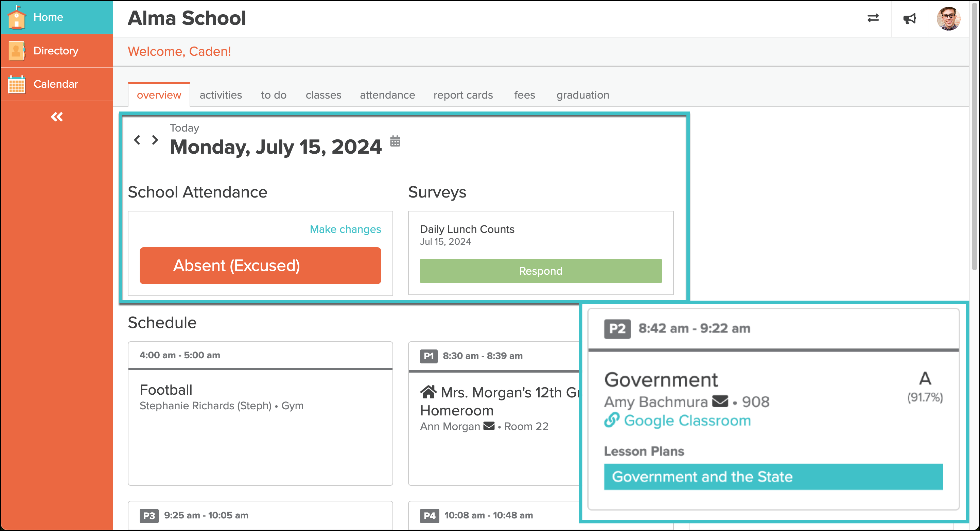The height and width of the screenshot is (531, 980).
Task: Click Respond for Daily Lunch Counts
Action: [x=541, y=271]
